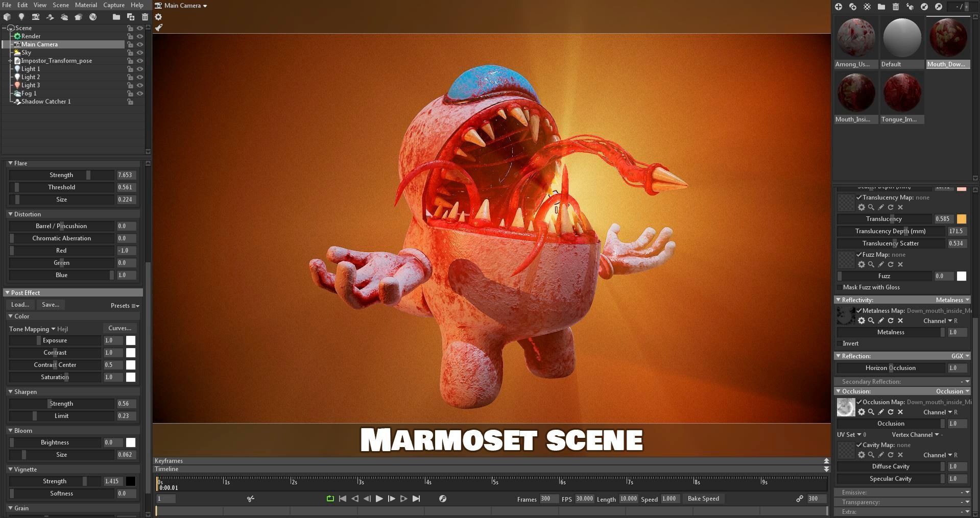Lock the Shadow Catcher 1 object
The width and height of the screenshot is (980, 518).
[x=130, y=102]
